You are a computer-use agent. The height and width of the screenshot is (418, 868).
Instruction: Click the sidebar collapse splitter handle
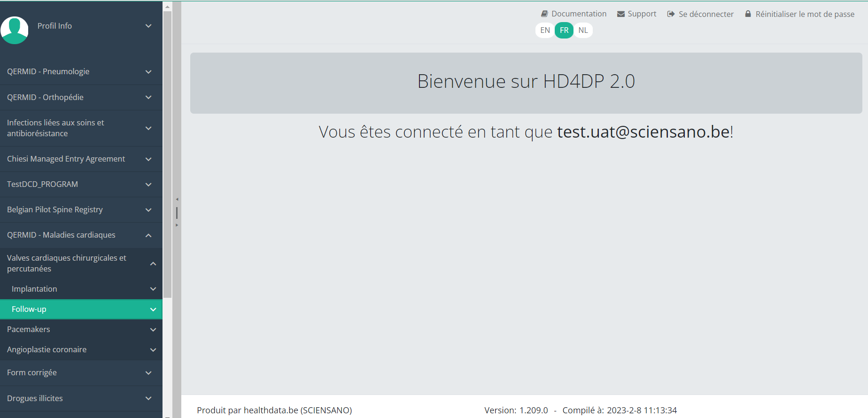(177, 212)
